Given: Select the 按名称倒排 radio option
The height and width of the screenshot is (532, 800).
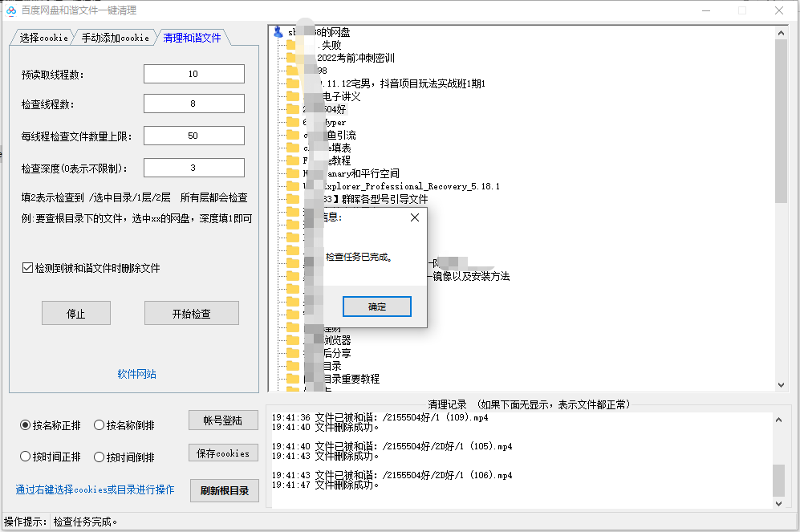Looking at the screenshot, I should [x=99, y=425].
